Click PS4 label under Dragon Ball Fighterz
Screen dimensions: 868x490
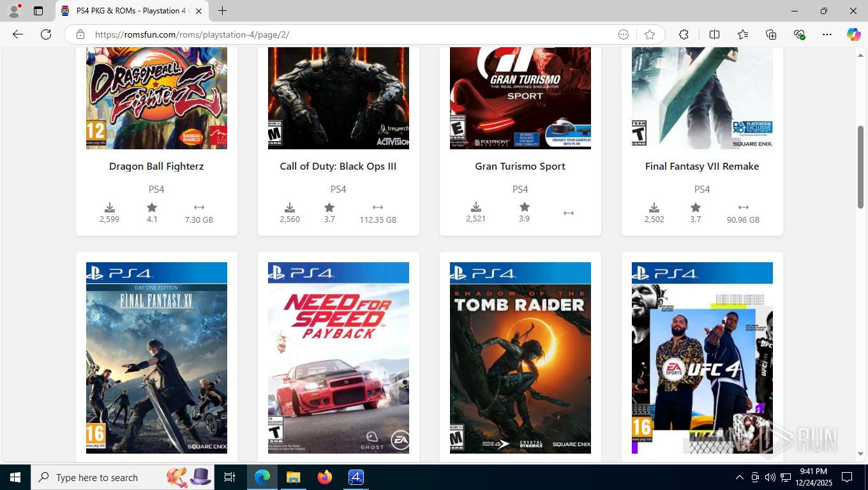tap(156, 189)
